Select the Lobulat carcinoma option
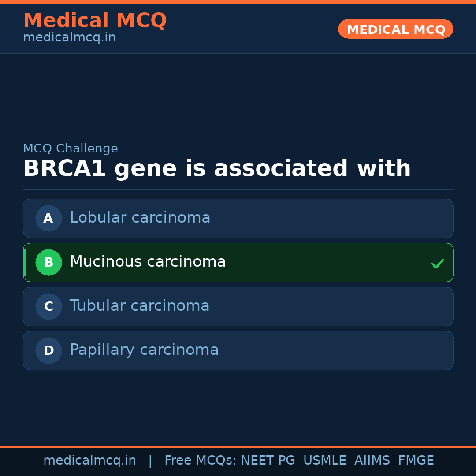Screen dimensions: 476x476 [x=140, y=218]
